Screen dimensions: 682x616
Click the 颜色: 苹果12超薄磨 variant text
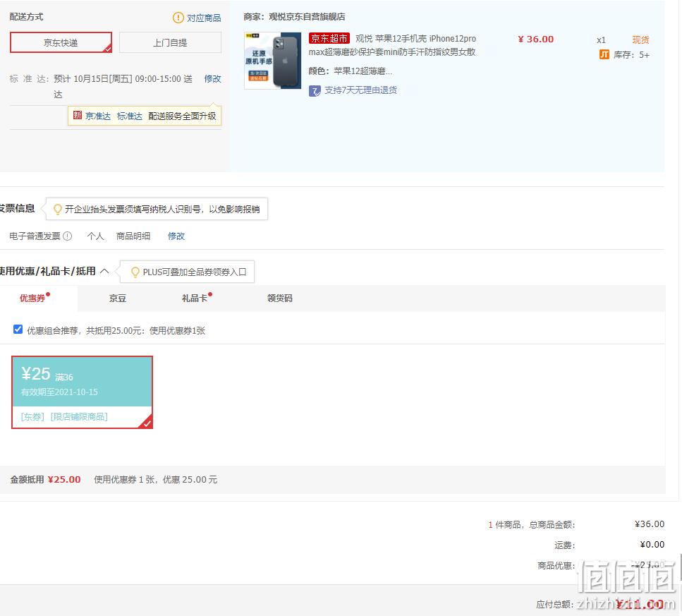pyautogui.click(x=351, y=71)
